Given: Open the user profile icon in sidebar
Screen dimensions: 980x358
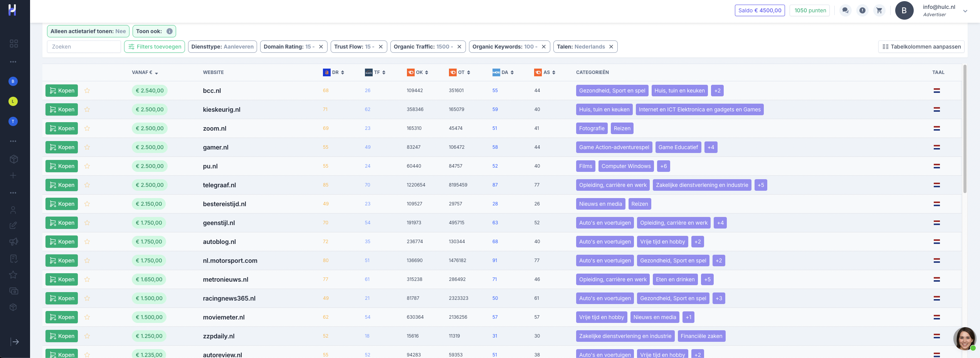Looking at the screenshot, I should [13, 210].
